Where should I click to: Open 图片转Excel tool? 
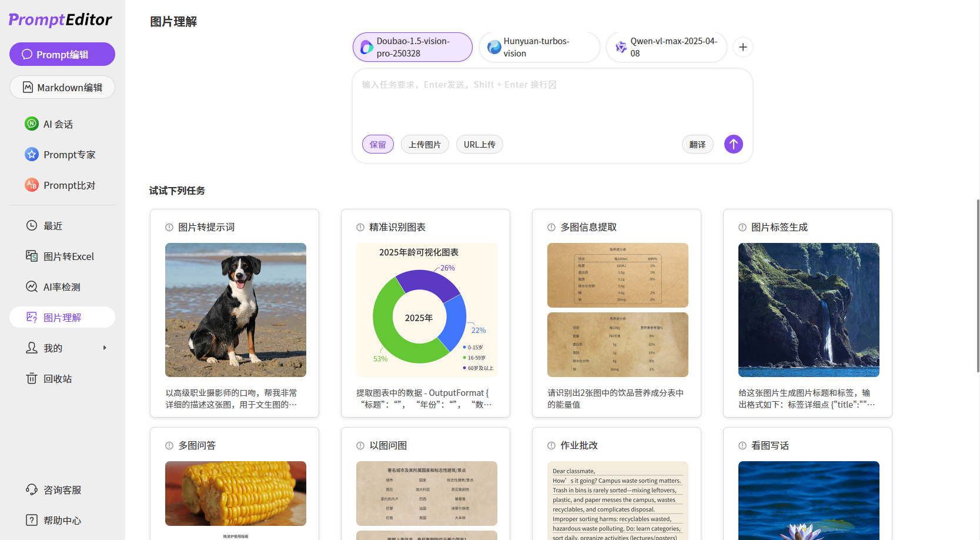tap(68, 256)
